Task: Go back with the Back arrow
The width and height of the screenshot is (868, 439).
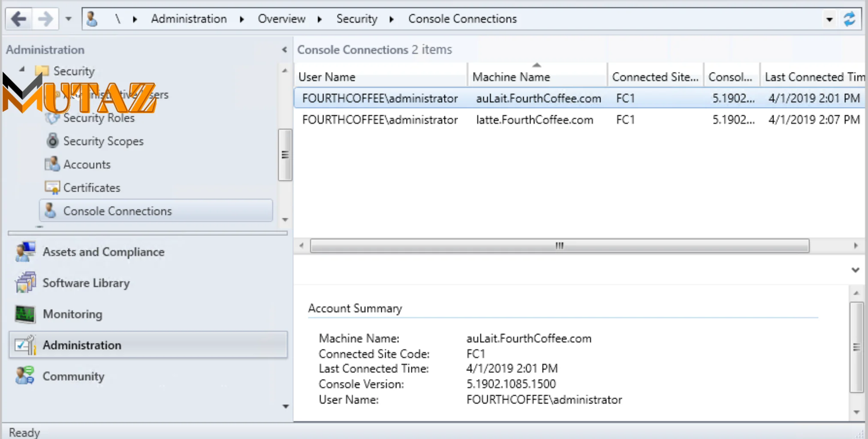Action: point(19,19)
